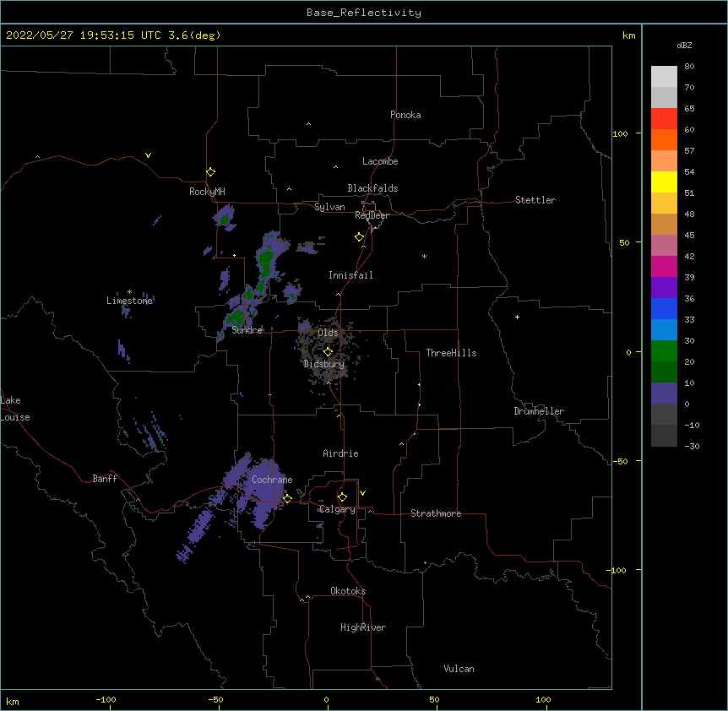Click the Stettler label
This screenshot has height=711, width=728.
[535, 200]
